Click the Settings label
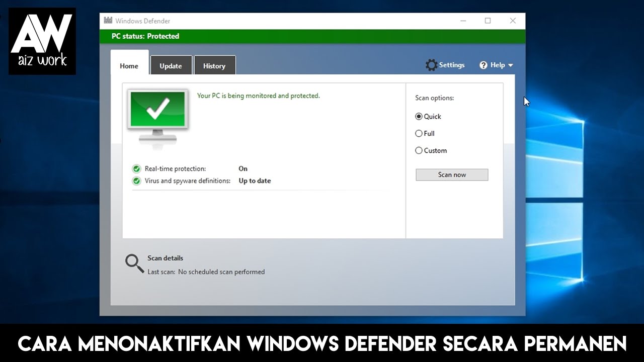This screenshot has width=644, height=362. 452,65
